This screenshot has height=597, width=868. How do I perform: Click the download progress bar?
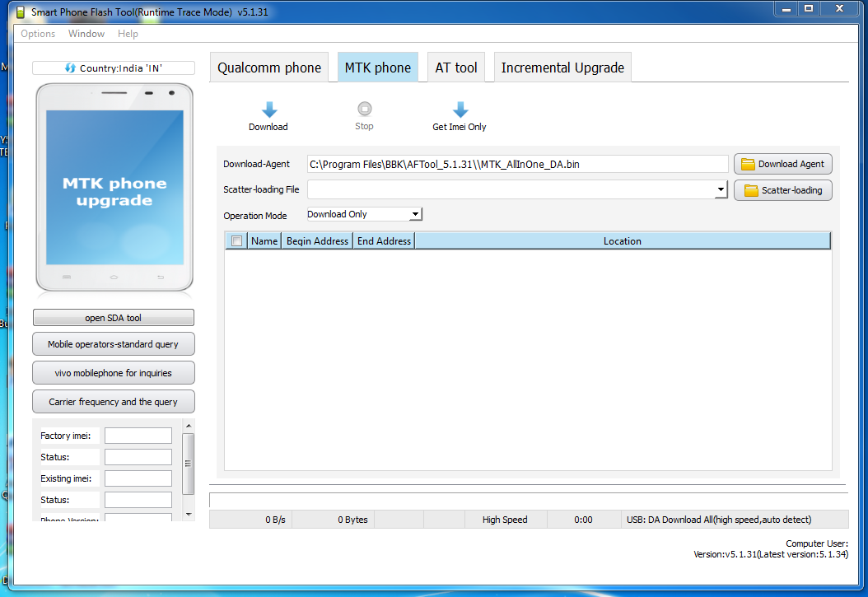click(x=527, y=499)
